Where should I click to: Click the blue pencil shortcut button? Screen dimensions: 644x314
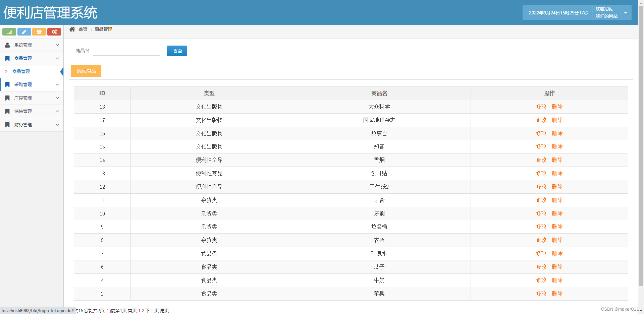click(24, 32)
